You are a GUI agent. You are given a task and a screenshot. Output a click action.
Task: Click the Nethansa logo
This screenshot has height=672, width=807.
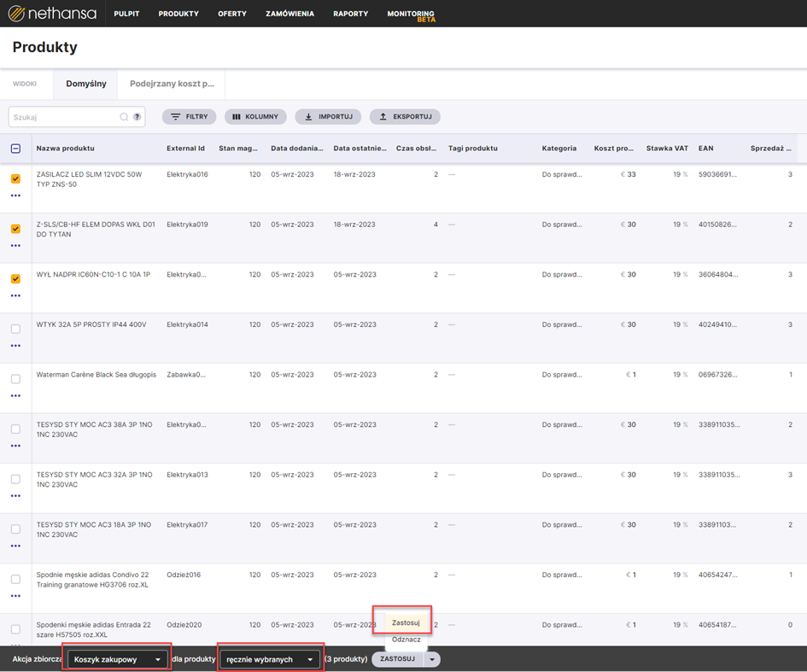[x=52, y=14]
